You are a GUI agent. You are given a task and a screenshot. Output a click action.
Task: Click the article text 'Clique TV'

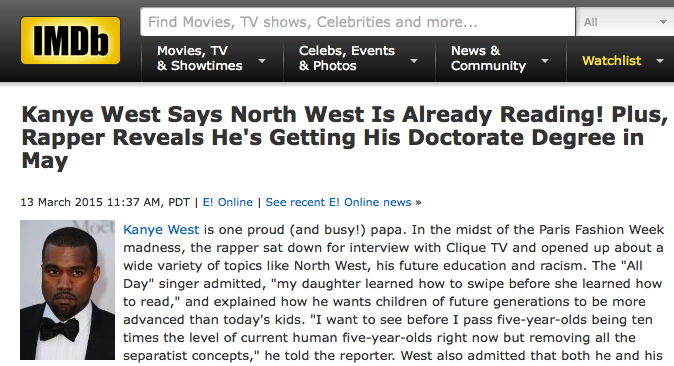pos(477,248)
